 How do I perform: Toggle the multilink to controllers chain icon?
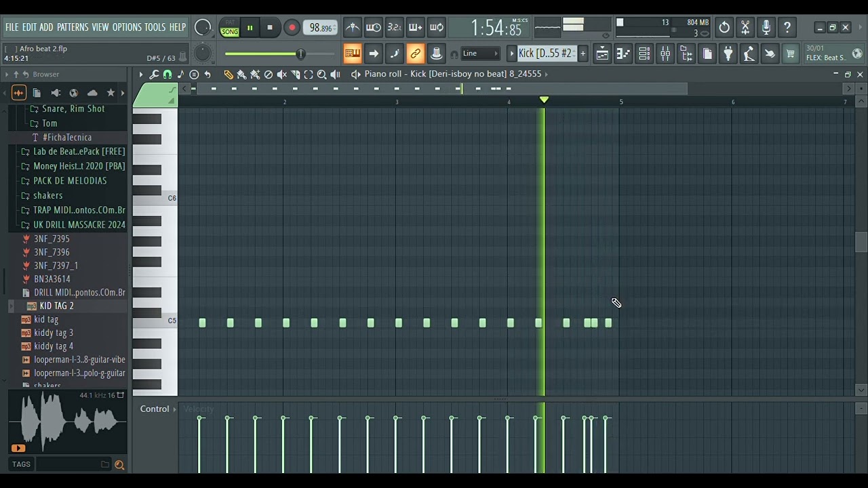[x=415, y=54]
